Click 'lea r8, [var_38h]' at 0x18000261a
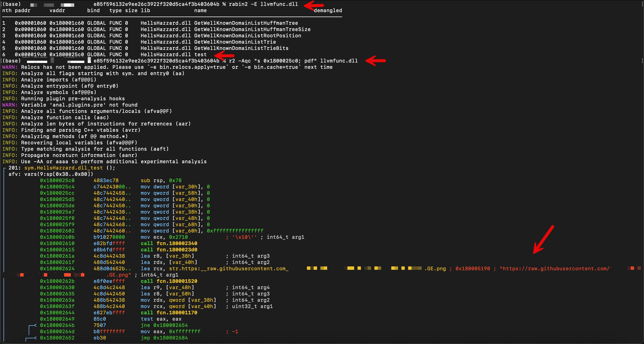This screenshot has width=644, height=344. tap(167, 256)
